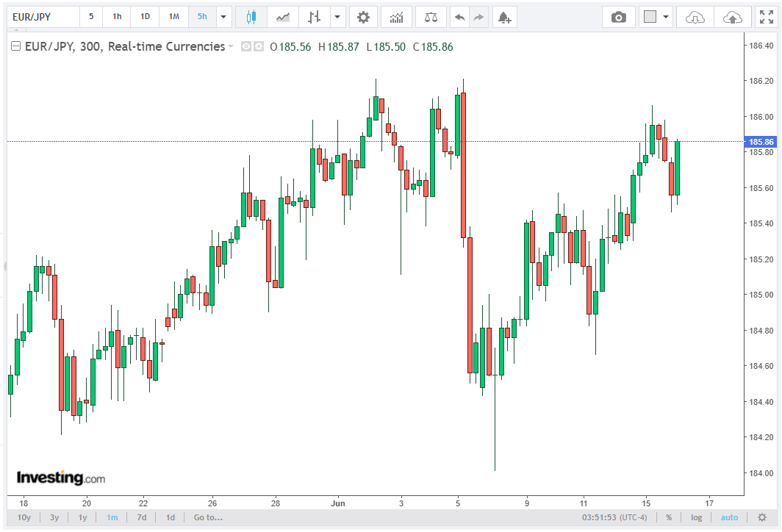The image size is (782, 532).
Task: Take chart snapshot with camera icon
Action: point(618,17)
